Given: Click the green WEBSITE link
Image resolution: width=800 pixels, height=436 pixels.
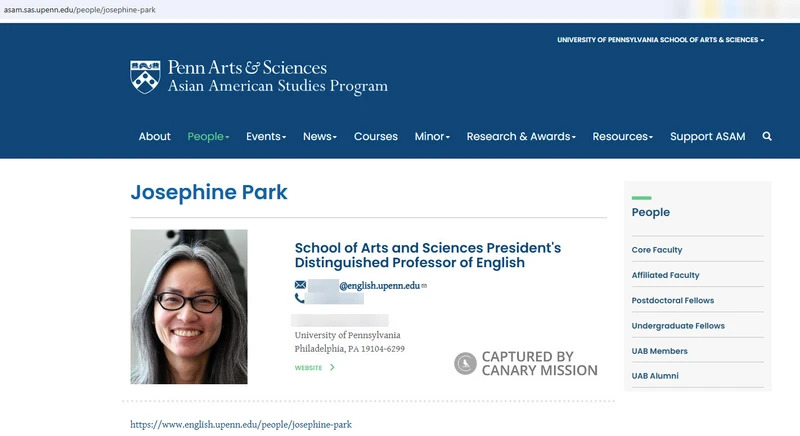Looking at the screenshot, I should (x=308, y=368).
